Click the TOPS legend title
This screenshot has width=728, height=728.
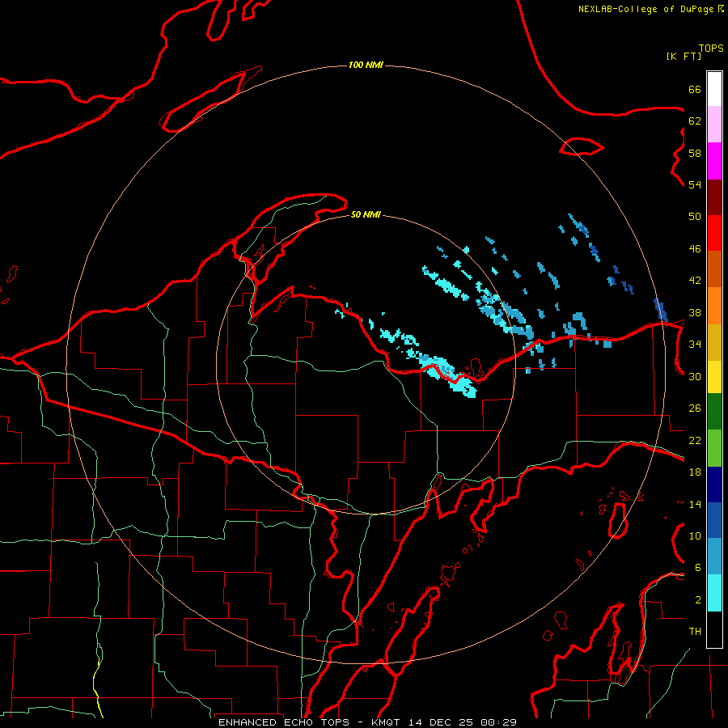point(711,49)
